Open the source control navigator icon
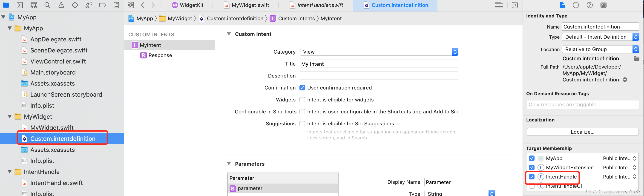The width and height of the screenshot is (644, 196). pos(20,5)
